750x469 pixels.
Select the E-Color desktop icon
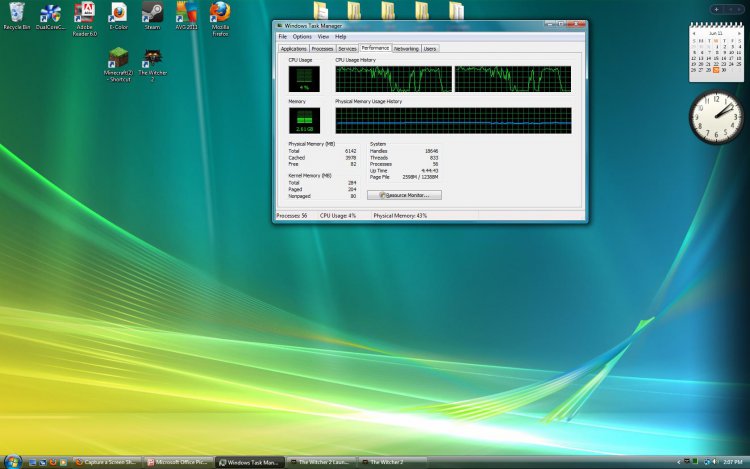coord(119,17)
